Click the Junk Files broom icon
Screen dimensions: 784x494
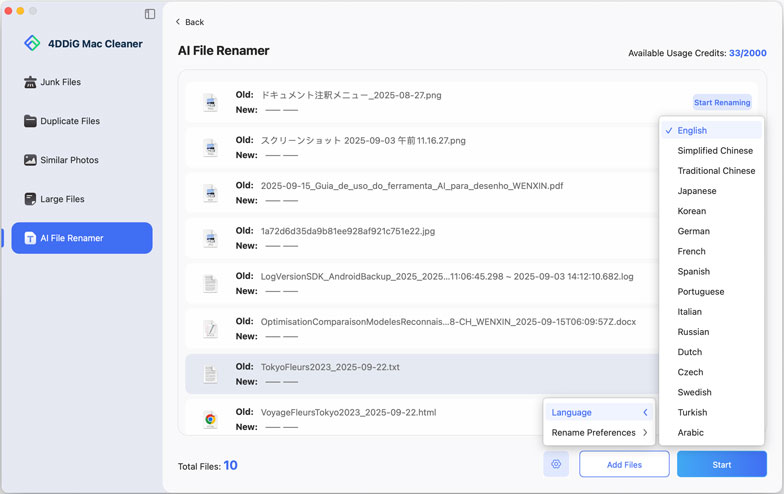point(30,82)
